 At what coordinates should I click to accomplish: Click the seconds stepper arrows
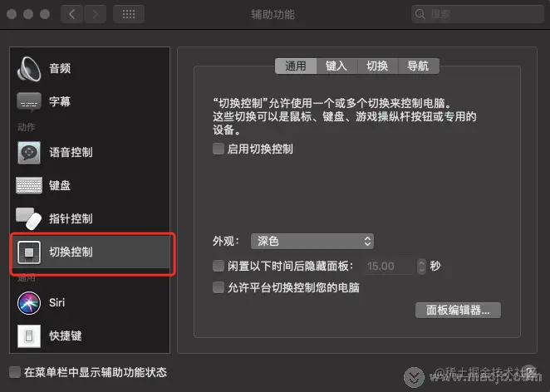coord(421,266)
